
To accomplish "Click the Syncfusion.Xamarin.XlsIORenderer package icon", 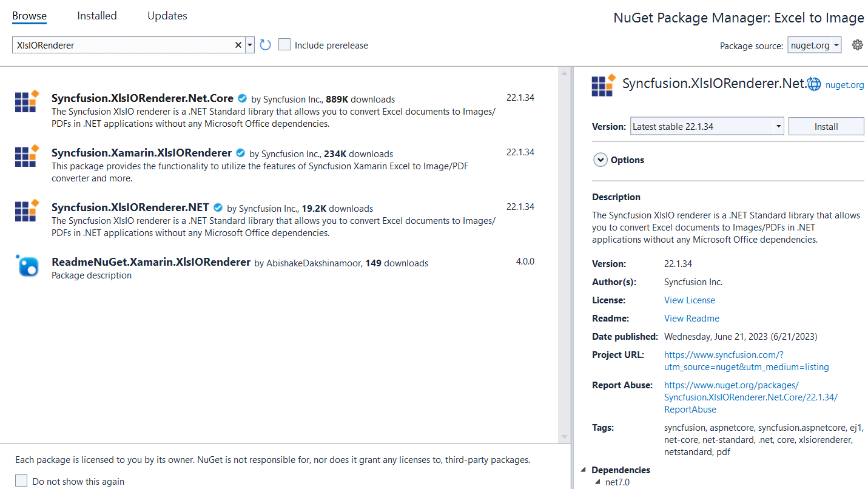I will [27, 156].
